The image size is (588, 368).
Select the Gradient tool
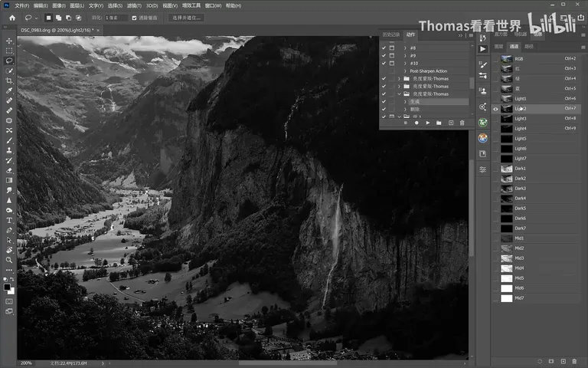click(9, 180)
